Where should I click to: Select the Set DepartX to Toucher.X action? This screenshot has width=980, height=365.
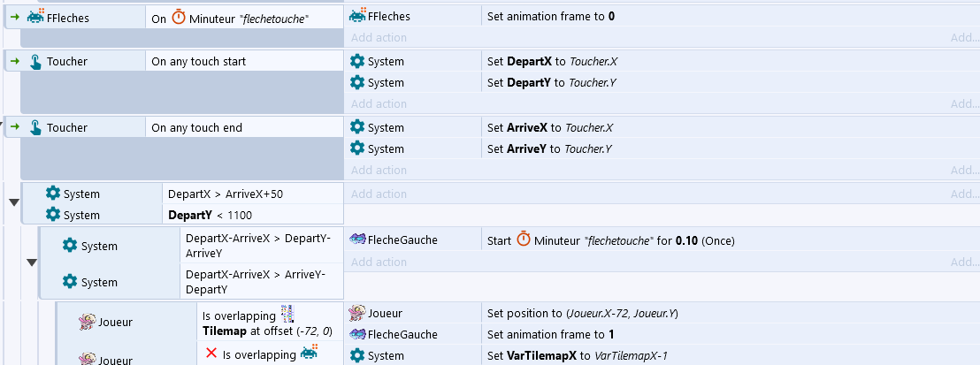tap(553, 61)
